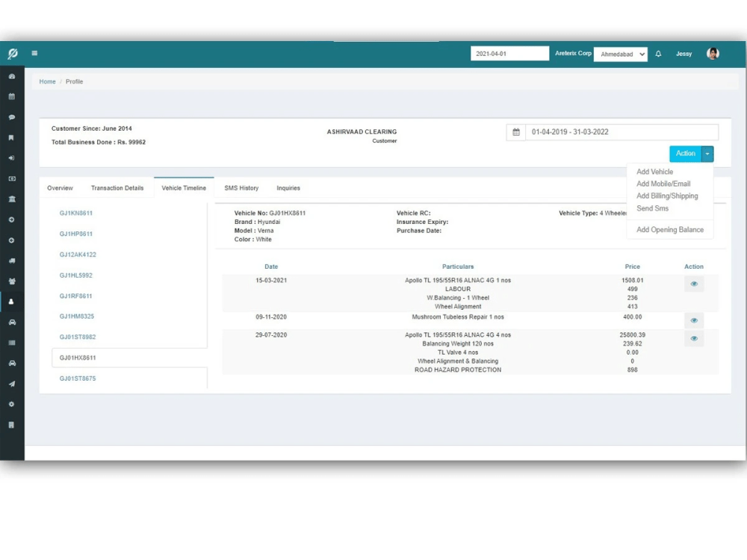This screenshot has height=560, width=747.
Task: Click the app logo in top-left corner
Action: point(13,53)
